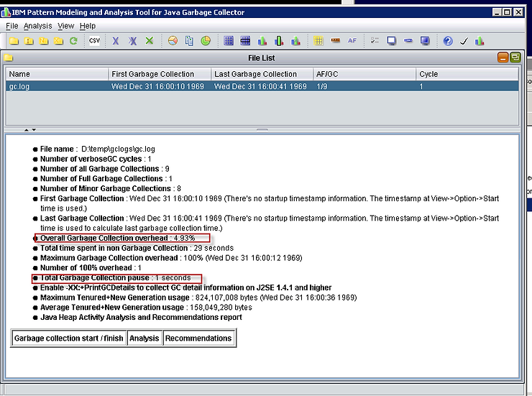Click the last bar chart icon in toolbar
The width and height of the screenshot is (532, 396).
coord(480,41)
